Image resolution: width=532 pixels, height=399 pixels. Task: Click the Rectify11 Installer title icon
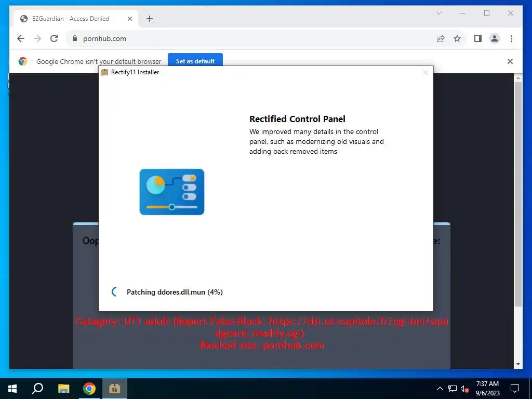tap(104, 72)
